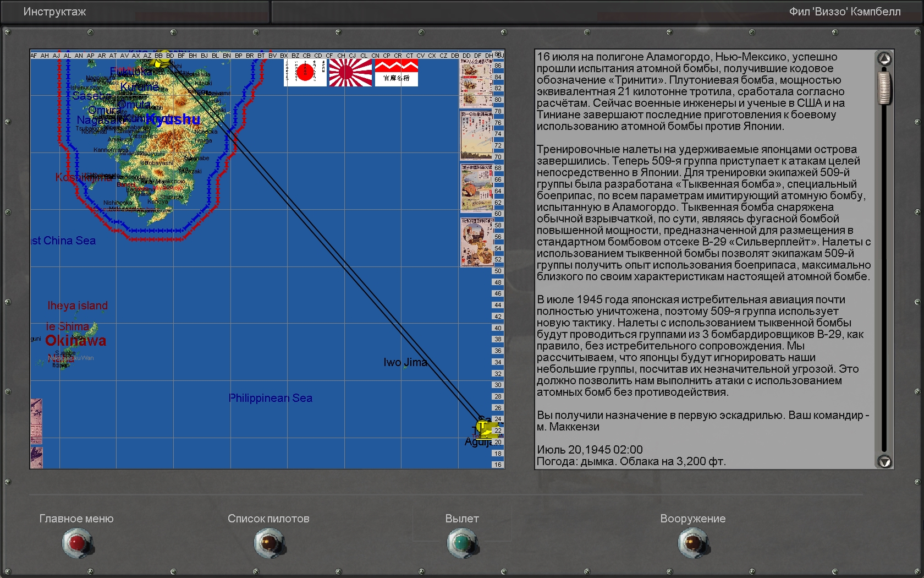
Task: Click the Инструктаж title header
Action: pos(54,12)
